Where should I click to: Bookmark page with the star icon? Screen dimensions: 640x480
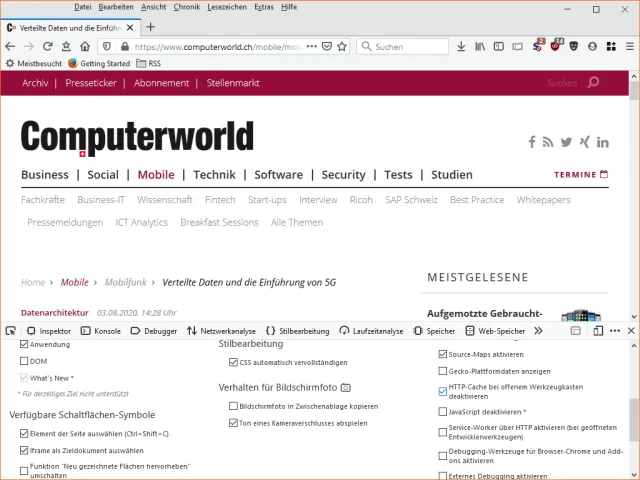click(x=342, y=46)
